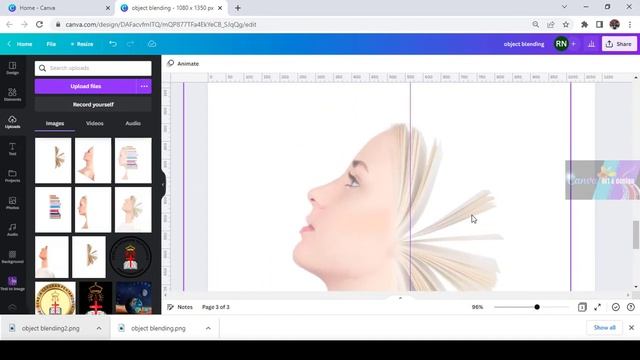Open the browser side panel icon
The width and height of the screenshot is (640, 360).
(599, 24)
